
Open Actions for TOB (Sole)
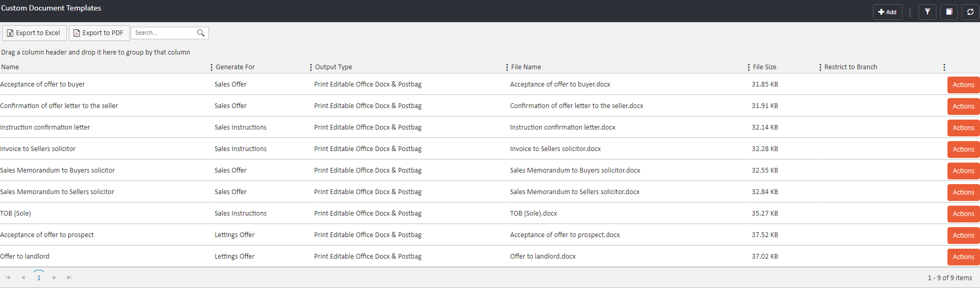[x=963, y=214]
